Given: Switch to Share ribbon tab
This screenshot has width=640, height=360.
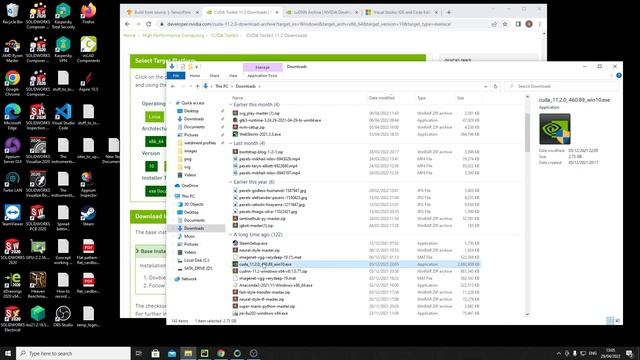Looking at the screenshot, I should pyautogui.click(x=214, y=76).
